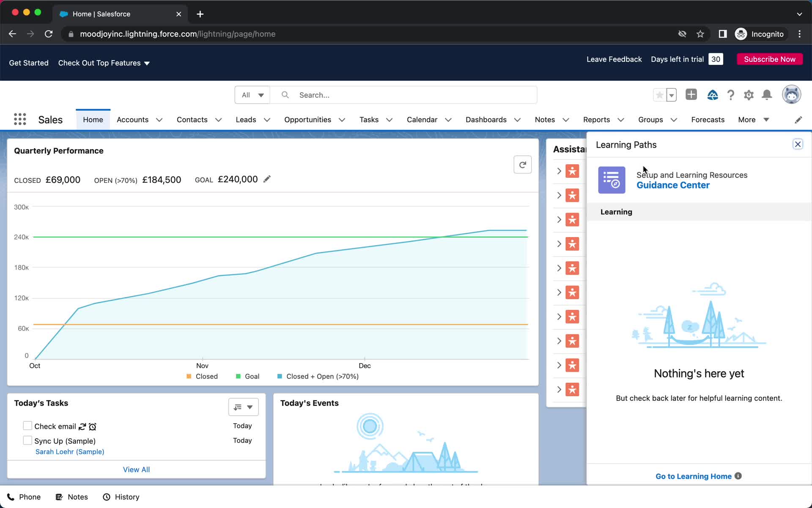
Task: Reload the page with the browser refresh icon
Action: coord(49,34)
